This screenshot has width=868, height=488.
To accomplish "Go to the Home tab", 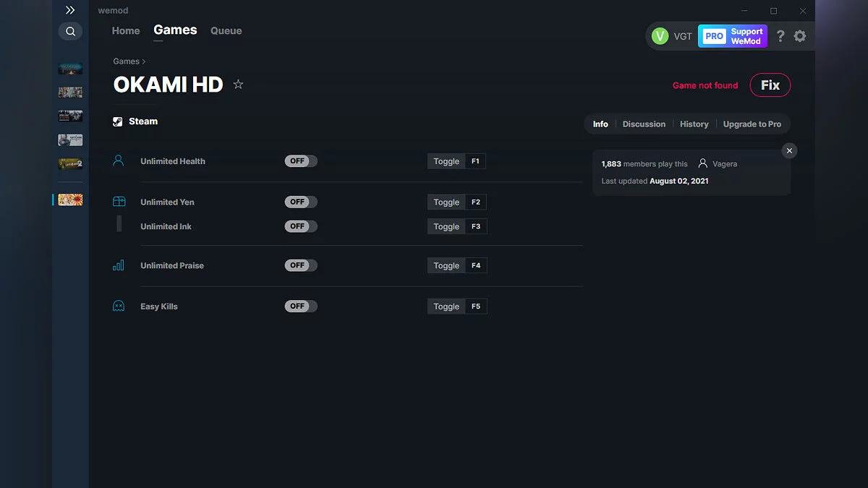I will coord(126,31).
